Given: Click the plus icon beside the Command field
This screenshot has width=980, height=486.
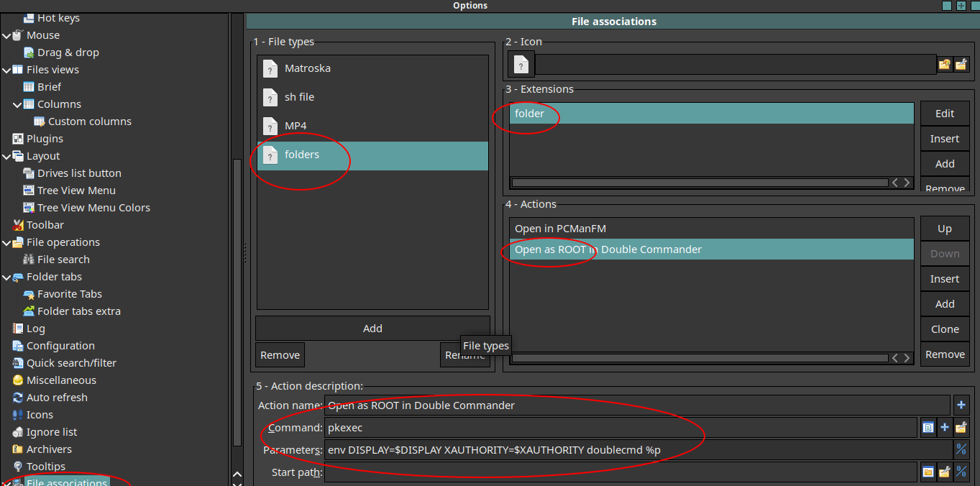Looking at the screenshot, I should 945,427.
